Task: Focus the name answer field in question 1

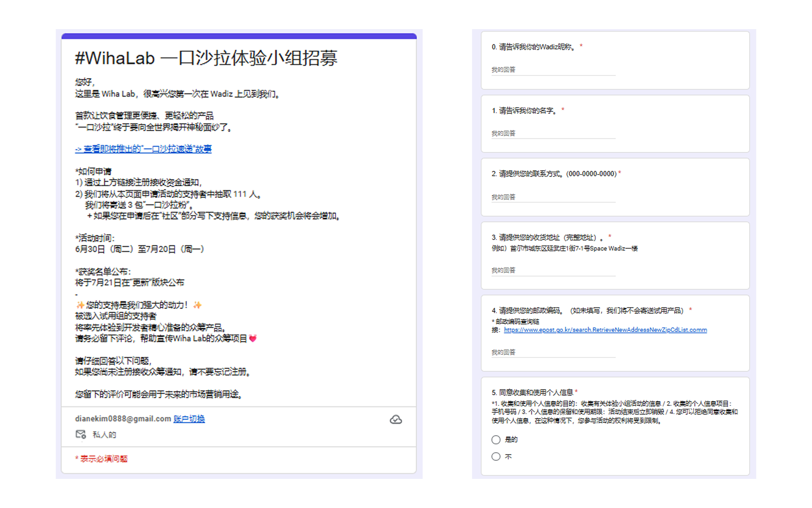Action: pos(553,133)
